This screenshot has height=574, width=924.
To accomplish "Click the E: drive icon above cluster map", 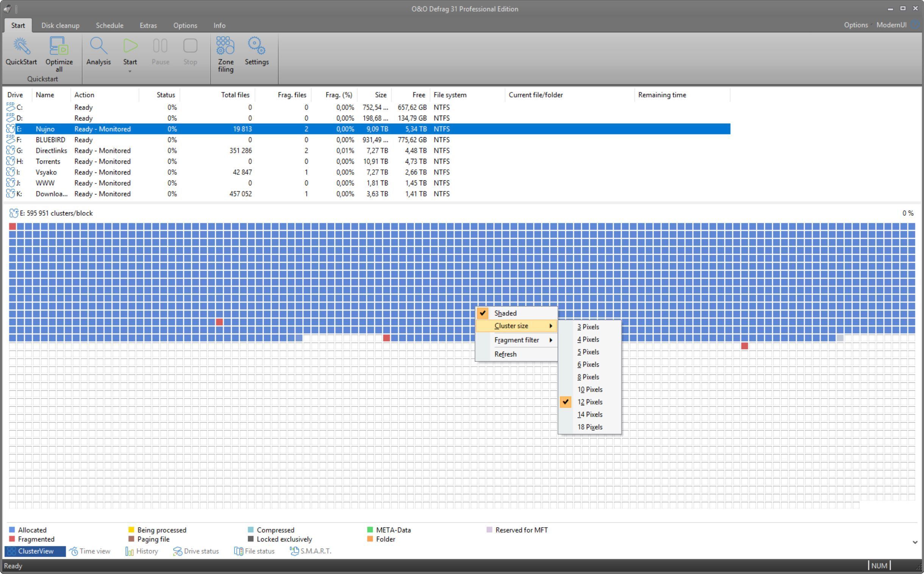I will (14, 213).
